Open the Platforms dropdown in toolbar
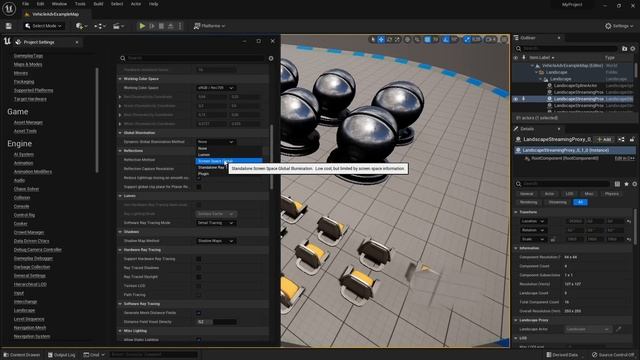Image resolution: width=640 pixels, height=360 pixels. coord(209,26)
